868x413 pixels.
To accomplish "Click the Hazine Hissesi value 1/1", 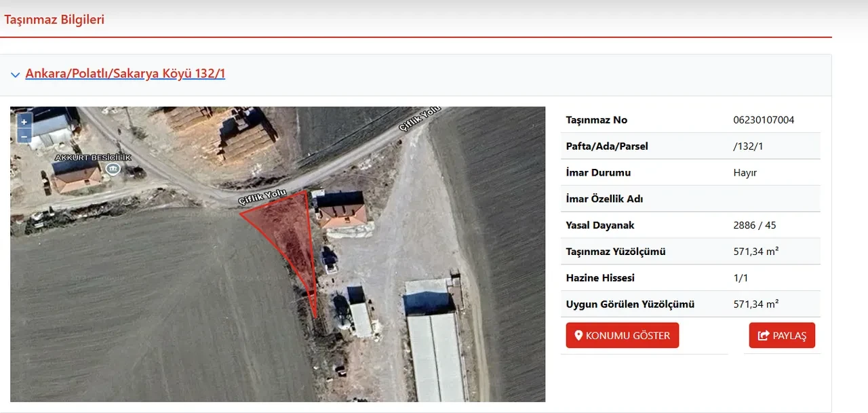I will [741, 278].
